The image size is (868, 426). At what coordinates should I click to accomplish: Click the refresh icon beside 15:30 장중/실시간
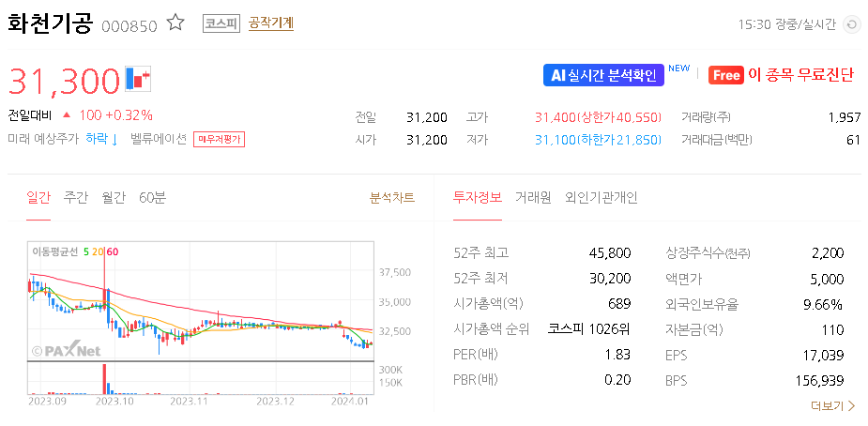pos(850,24)
